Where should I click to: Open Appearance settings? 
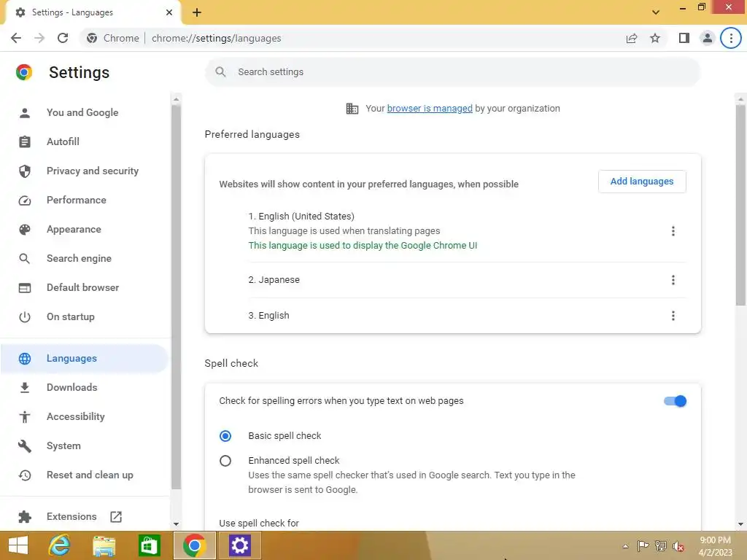tap(74, 229)
